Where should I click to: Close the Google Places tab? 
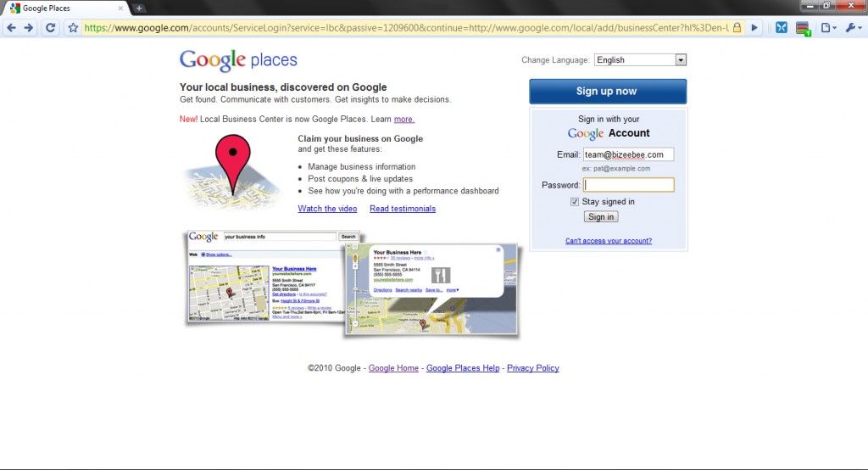pos(120,8)
